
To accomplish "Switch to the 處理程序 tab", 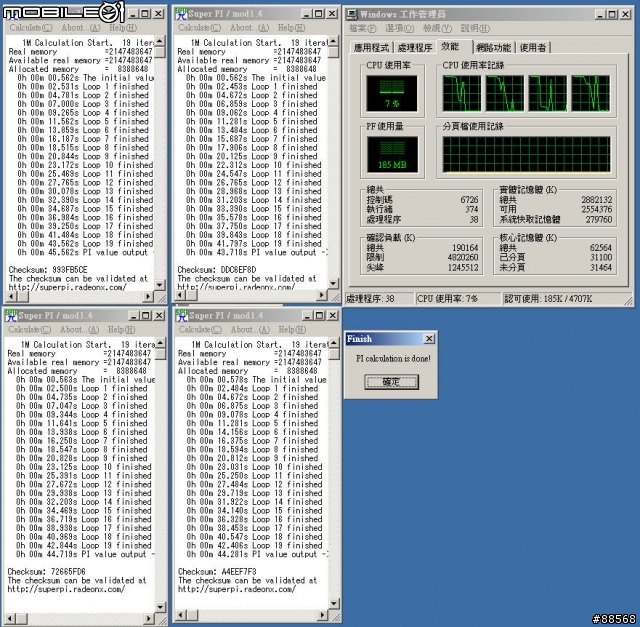I will (x=415, y=48).
